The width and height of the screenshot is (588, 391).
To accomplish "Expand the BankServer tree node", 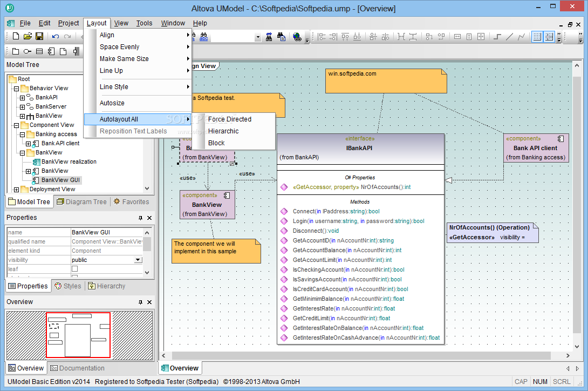I will (23, 107).
